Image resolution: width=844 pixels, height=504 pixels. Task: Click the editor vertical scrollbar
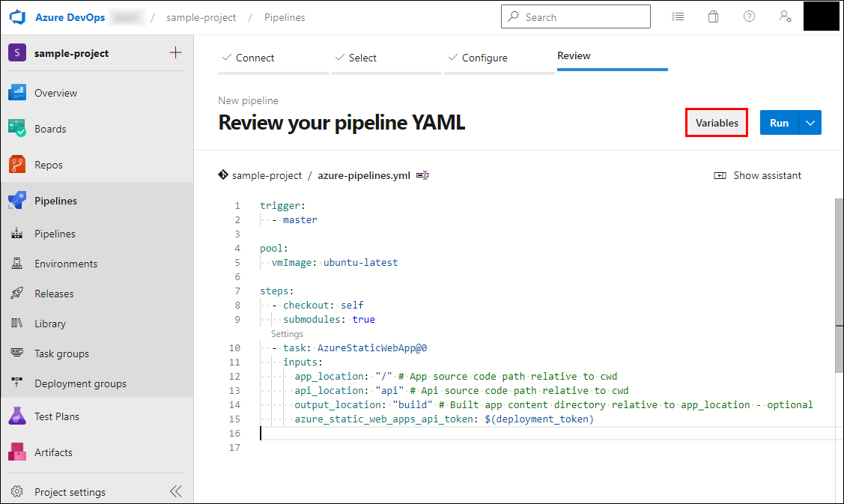click(840, 285)
